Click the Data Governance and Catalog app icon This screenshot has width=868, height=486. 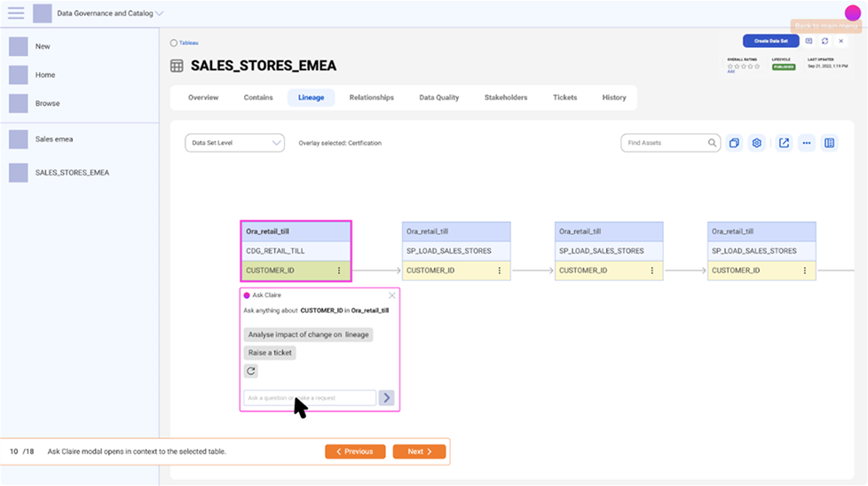[x=42, y=13]
